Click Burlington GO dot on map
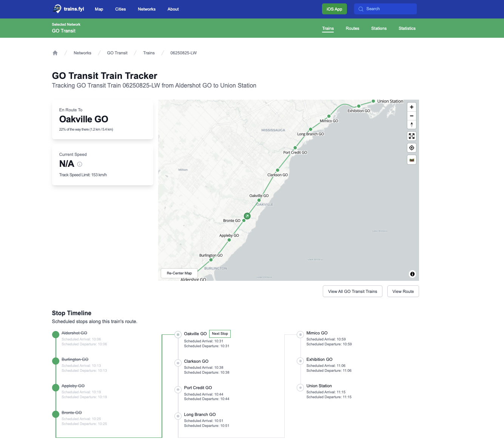 211,260
